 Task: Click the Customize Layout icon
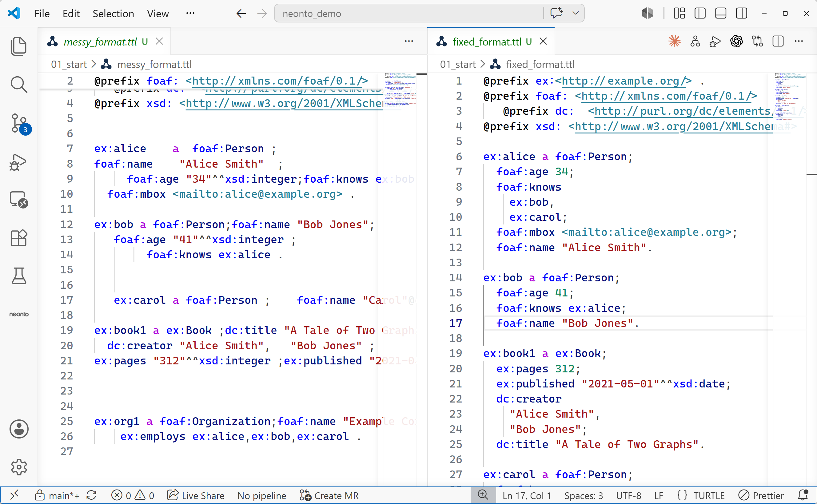pos(679,13)
